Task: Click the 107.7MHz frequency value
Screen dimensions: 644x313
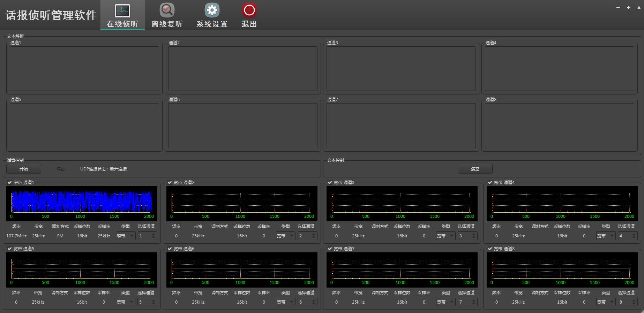Action: (x=16, y=236)
